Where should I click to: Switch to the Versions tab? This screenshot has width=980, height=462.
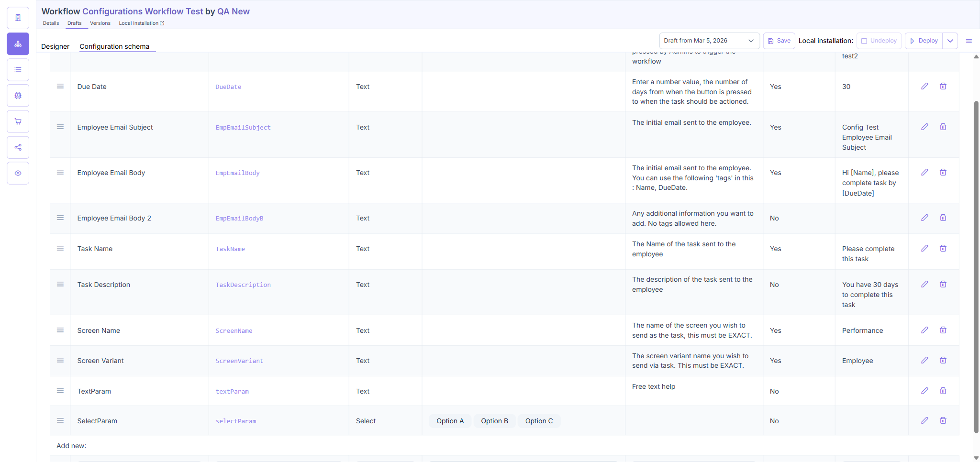(100, 23)
